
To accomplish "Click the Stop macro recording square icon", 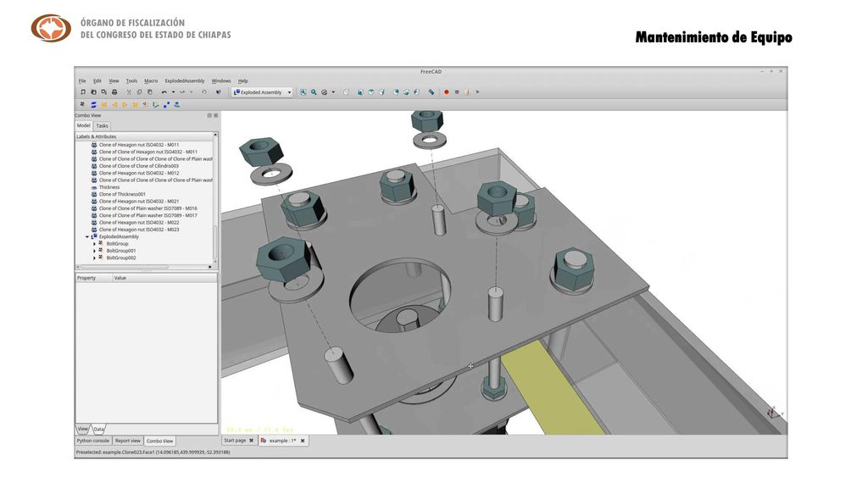I will (x=457, y=91).
